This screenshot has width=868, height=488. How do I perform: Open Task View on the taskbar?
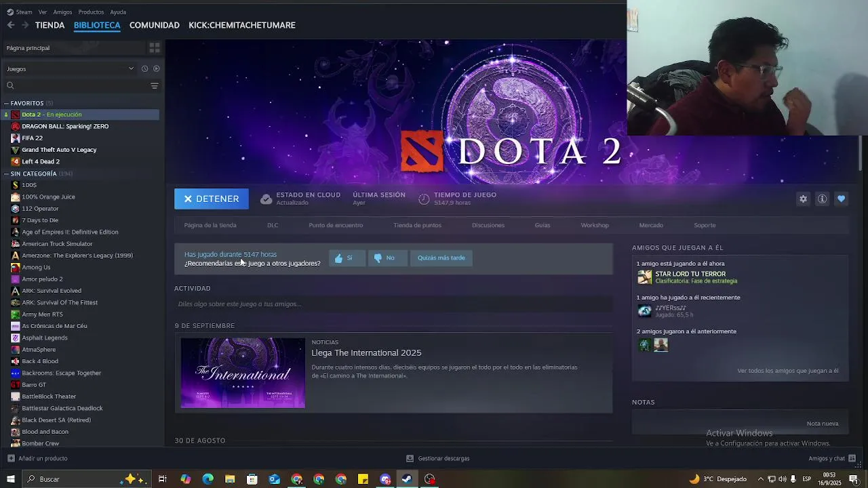[x=163, y=479]
